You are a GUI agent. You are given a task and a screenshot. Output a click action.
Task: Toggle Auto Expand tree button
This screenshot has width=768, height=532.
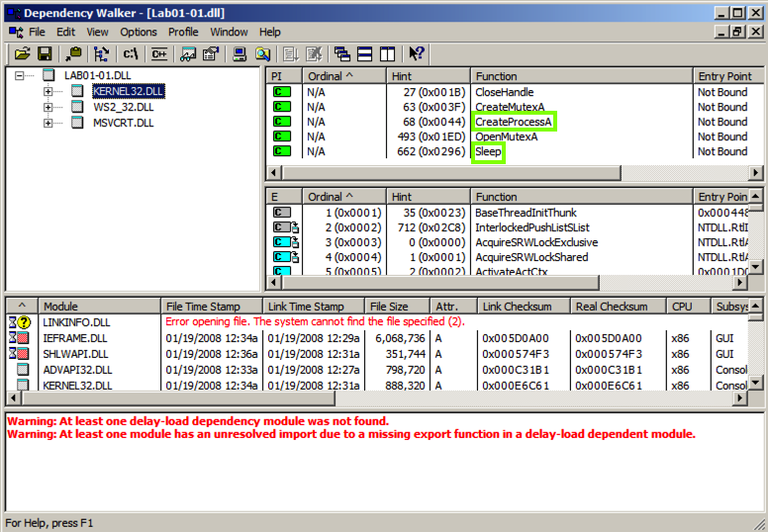coord(100,53)
